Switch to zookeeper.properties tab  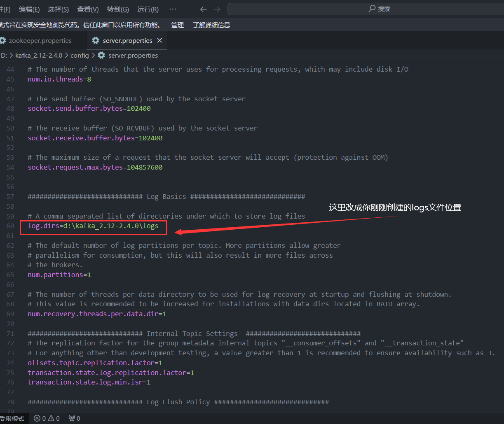(40, 41)
